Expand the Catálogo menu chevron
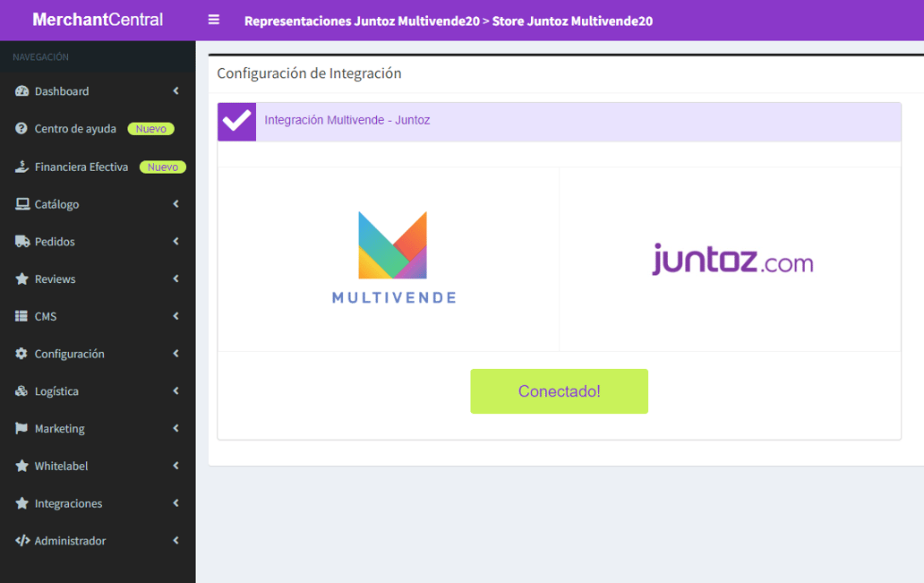 [x=175, y=204]
